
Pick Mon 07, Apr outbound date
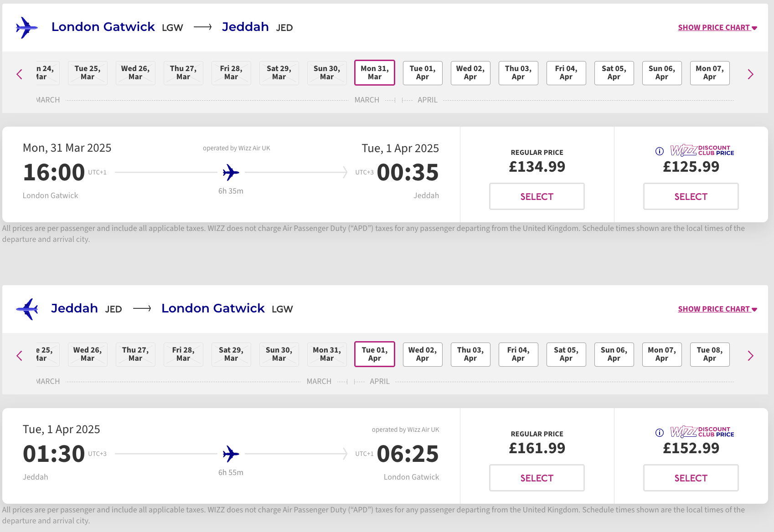pos(710,73)
